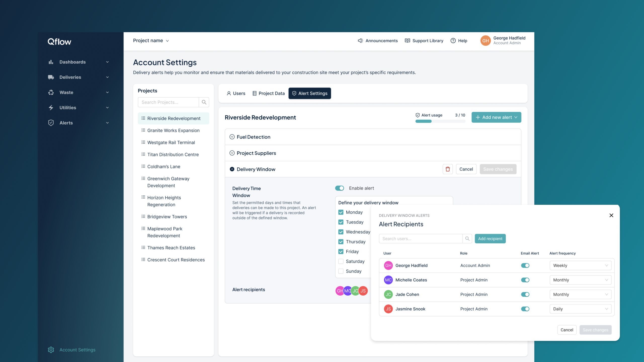Viewport: 644px width, 362px height.
Task: Switch to the Users tab
Action: [236, 94]
